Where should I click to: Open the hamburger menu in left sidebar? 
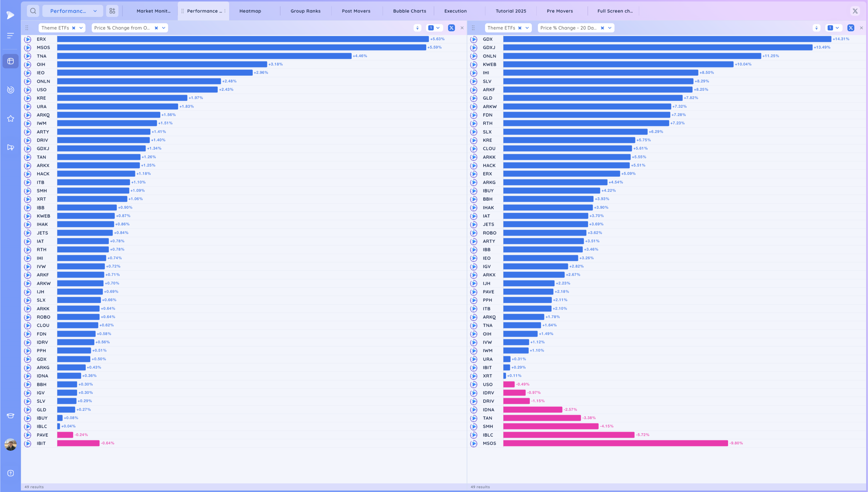tap(10, 35)
